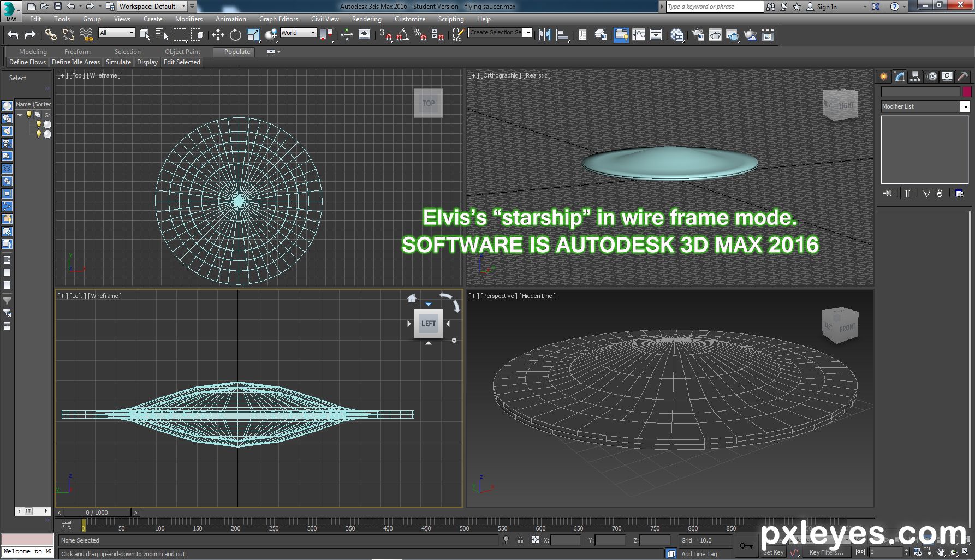Click the ViewCube home icon
Screen dimensions: 975x560
coord(412,298)
